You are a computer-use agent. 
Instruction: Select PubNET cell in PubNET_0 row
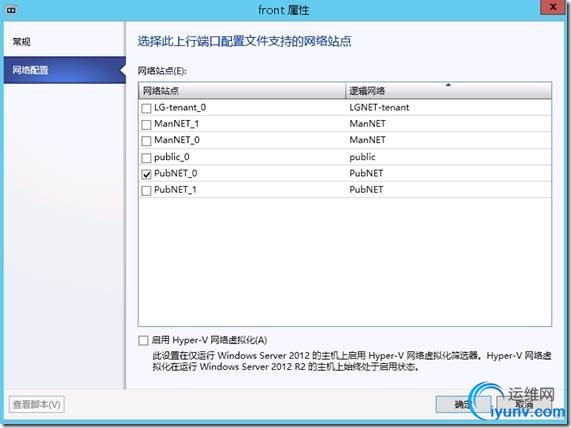[x=366, y=173]
